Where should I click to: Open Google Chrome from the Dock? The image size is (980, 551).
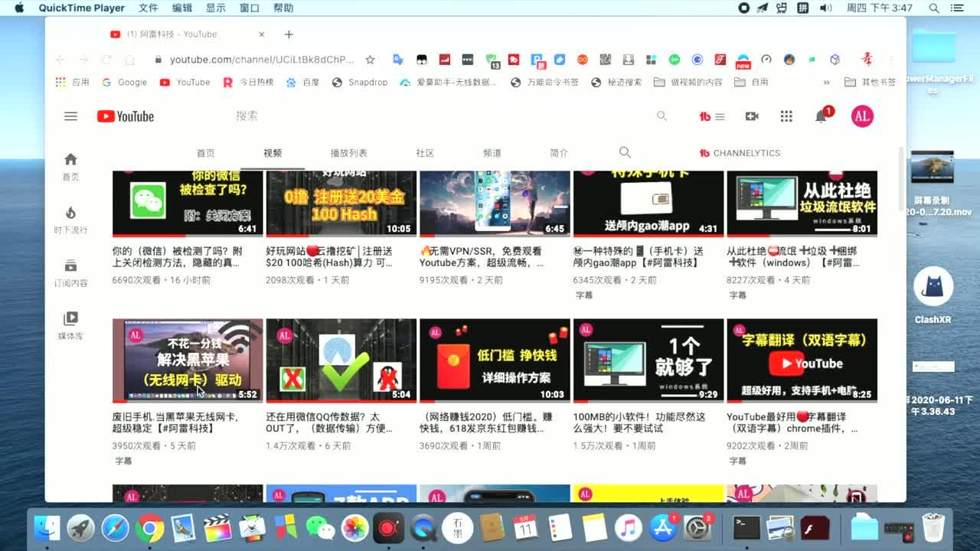(150, 527)
